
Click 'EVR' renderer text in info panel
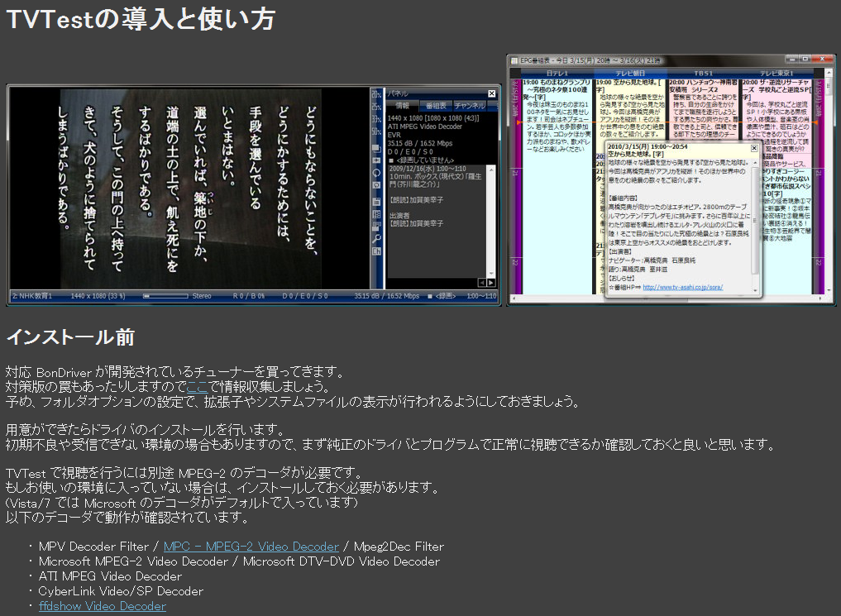394,135
